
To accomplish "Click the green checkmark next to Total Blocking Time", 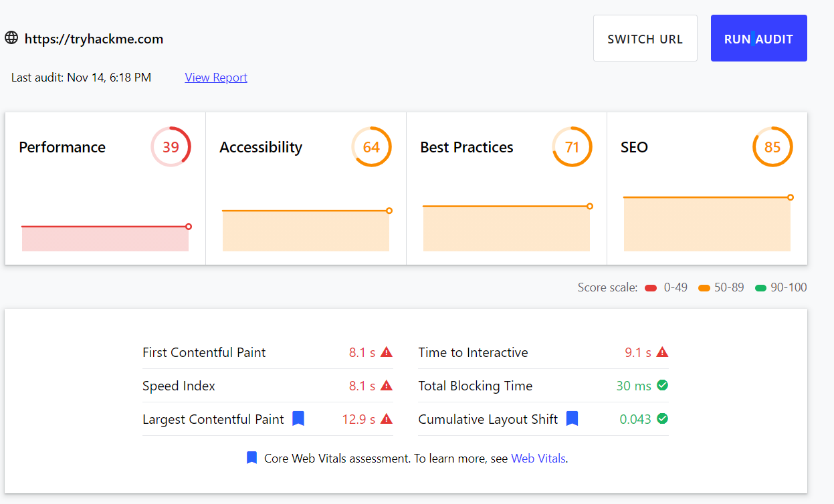I will [x=662, y=386].
